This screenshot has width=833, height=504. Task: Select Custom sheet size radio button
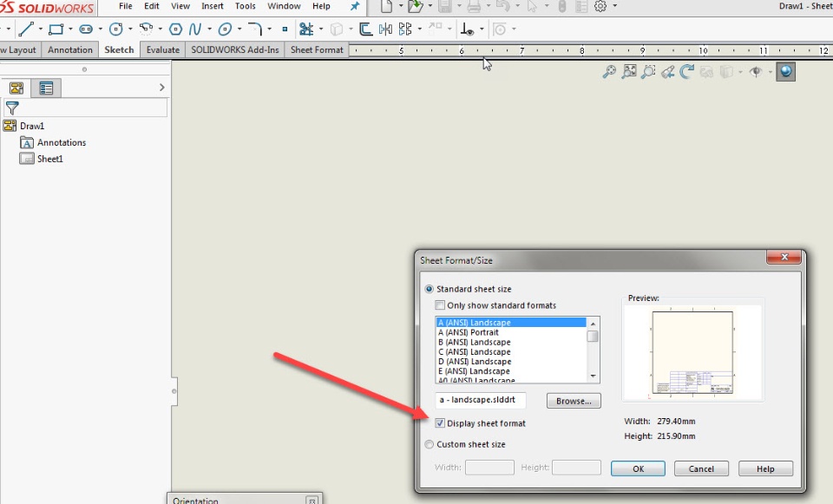coord(430,444)
